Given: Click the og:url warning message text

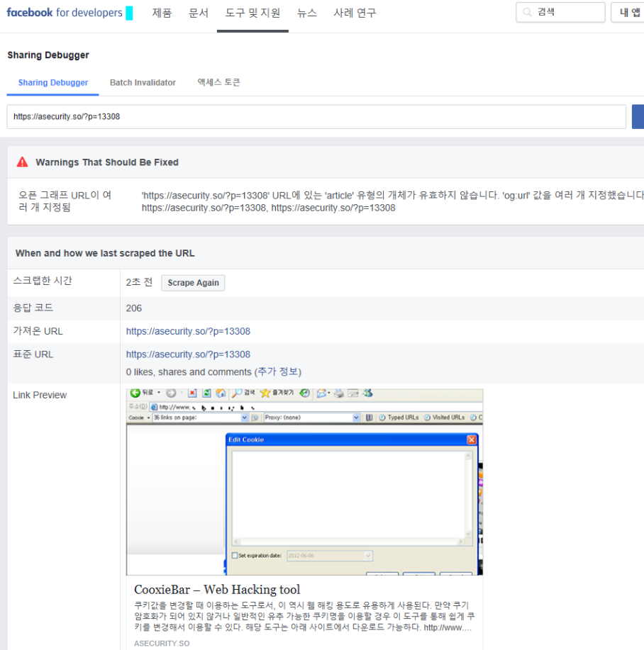Looking at the screenshot, I should pos(392,201).
